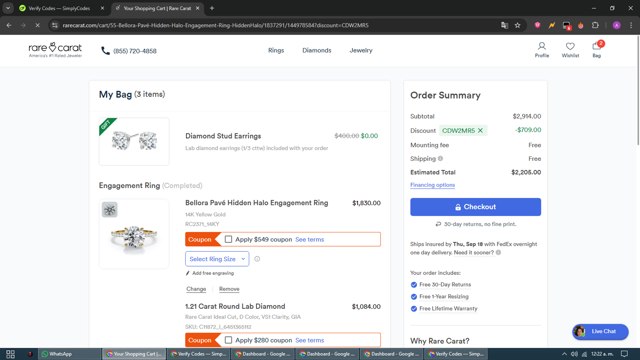The width and height of the screenshot is (640, 360).
Task: Click the Free Lifetime Warranty item
Action: click(x=448, y=309)
